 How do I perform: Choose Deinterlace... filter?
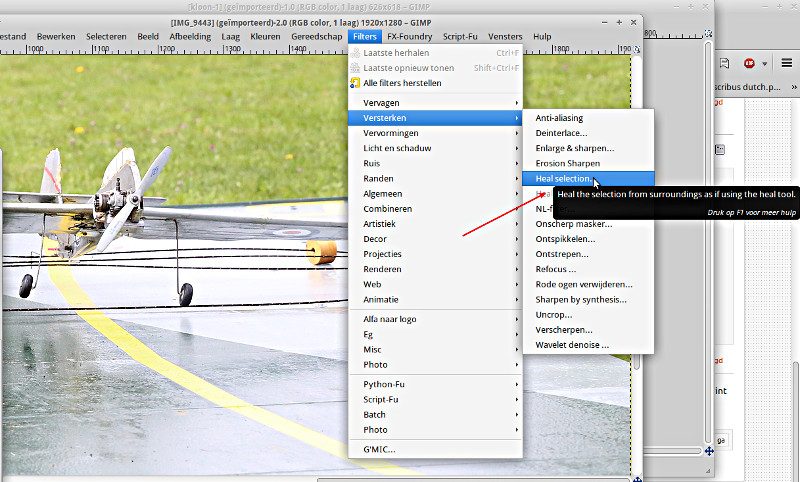click(588, 133)
